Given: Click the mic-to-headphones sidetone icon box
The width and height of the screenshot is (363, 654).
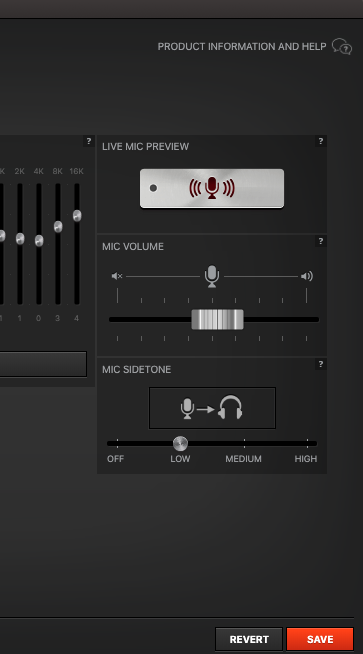Looking at the screenshot, I should pyautogui.click(x=212, y=408).
